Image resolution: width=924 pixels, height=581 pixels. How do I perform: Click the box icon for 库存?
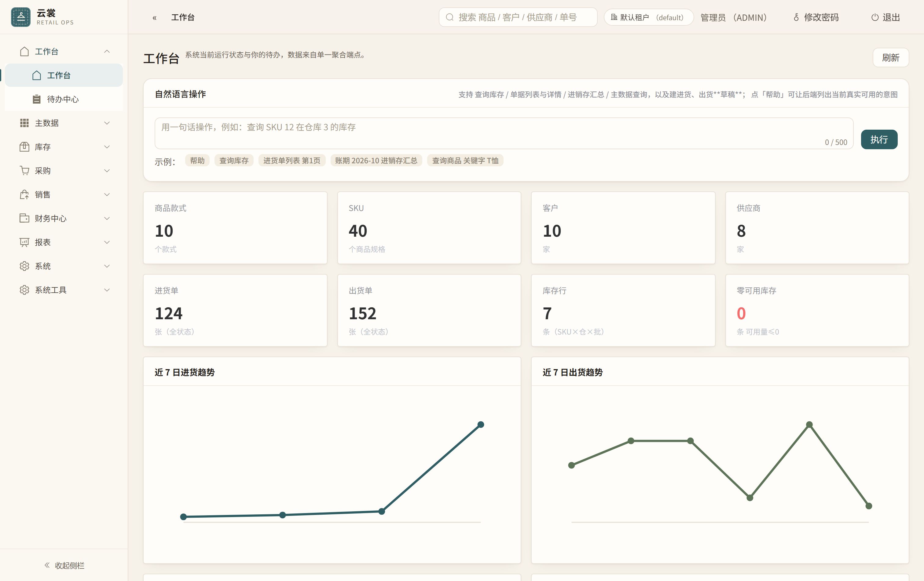[x=24, y=147]
